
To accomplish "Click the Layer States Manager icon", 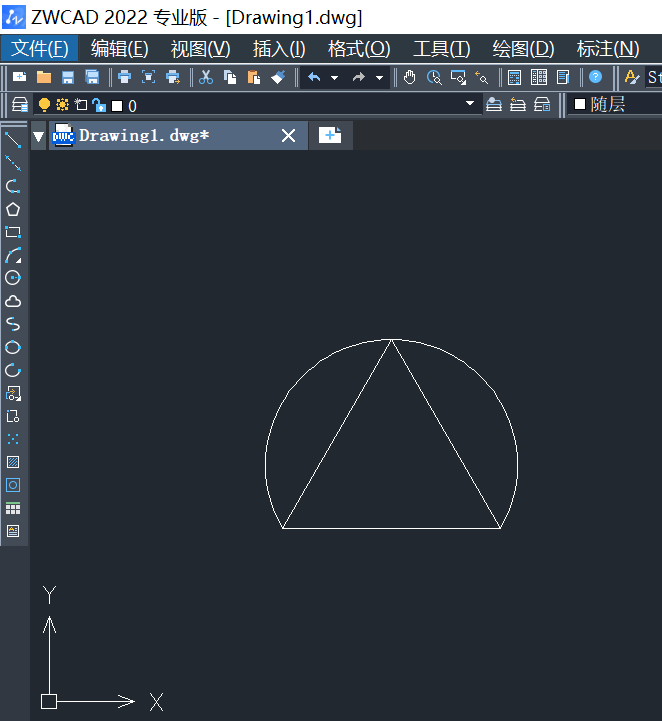I will [x=542, y=104].
